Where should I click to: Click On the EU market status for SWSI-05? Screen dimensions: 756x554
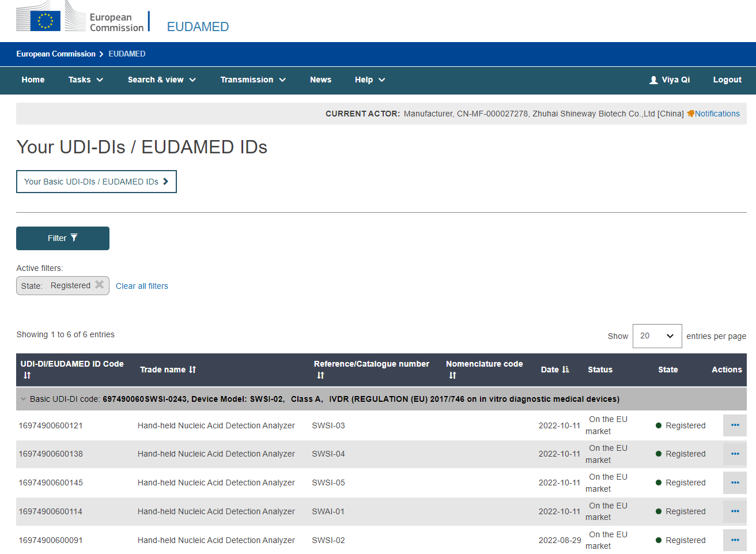606,483
